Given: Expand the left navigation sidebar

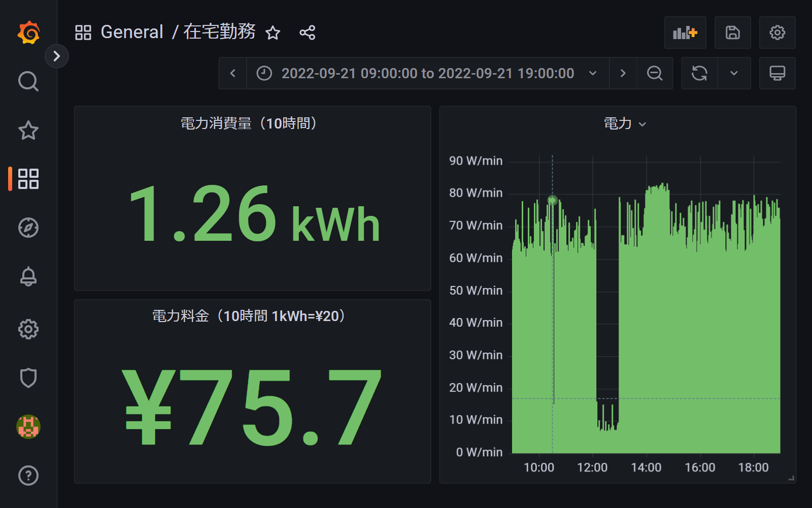Looking at the screenshot, I should [56, 56].
